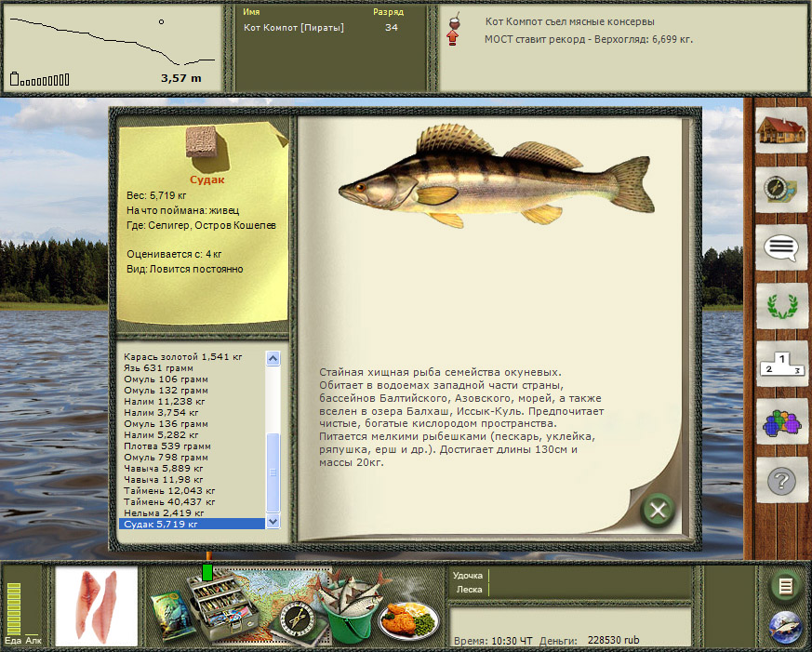This screenshot has width=812, height=652.
Task: Open the podium rankings icon
Action: pos(779,364)
